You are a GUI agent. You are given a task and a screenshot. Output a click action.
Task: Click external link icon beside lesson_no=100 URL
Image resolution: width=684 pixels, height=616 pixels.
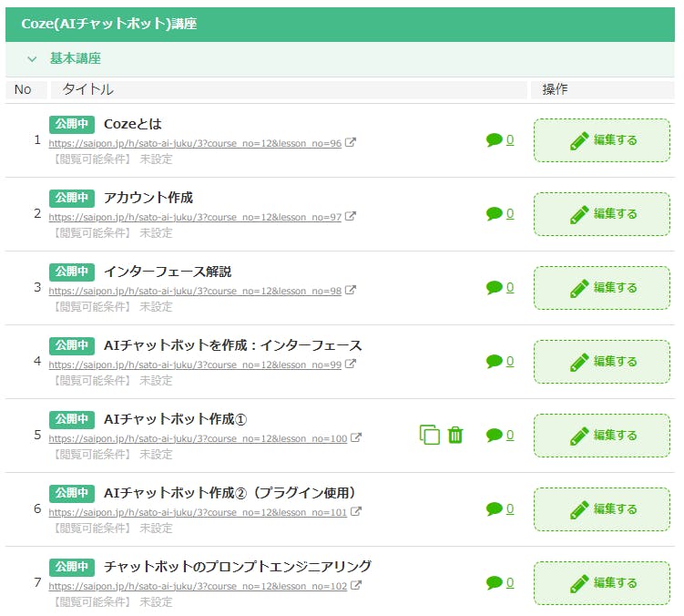pyautogui.click(x=356, y=438)
